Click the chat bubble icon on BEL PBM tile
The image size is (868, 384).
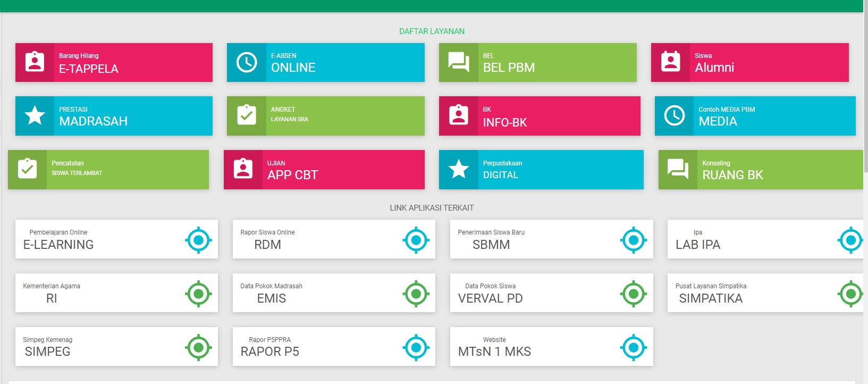[x=458, y=62]
